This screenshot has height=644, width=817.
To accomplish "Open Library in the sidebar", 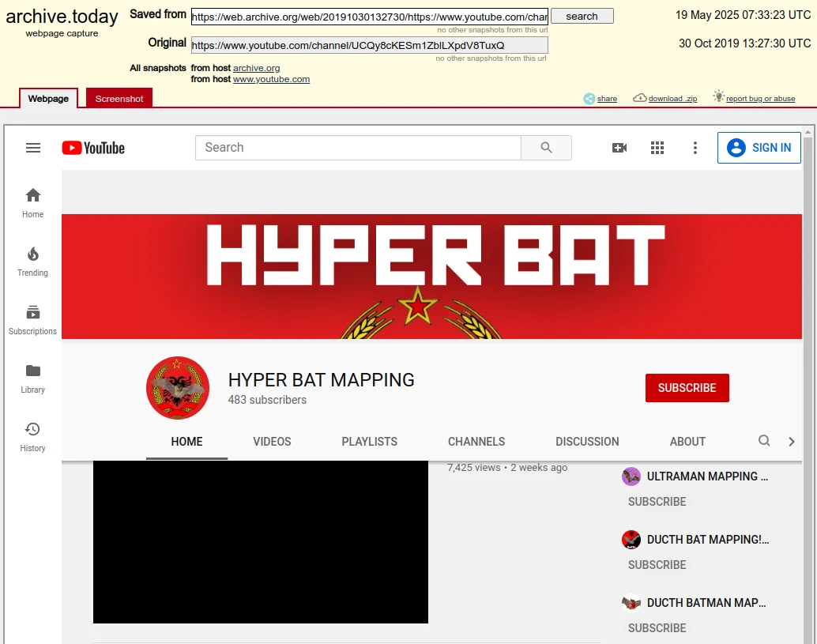I will coord(33,378).
